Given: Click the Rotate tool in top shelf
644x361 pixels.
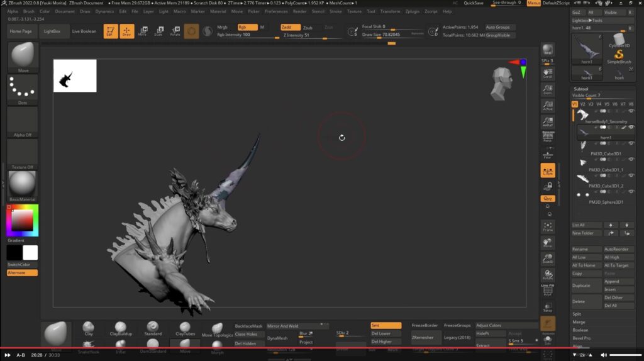Looking at the screenshot, I should (x=175, y=31).
